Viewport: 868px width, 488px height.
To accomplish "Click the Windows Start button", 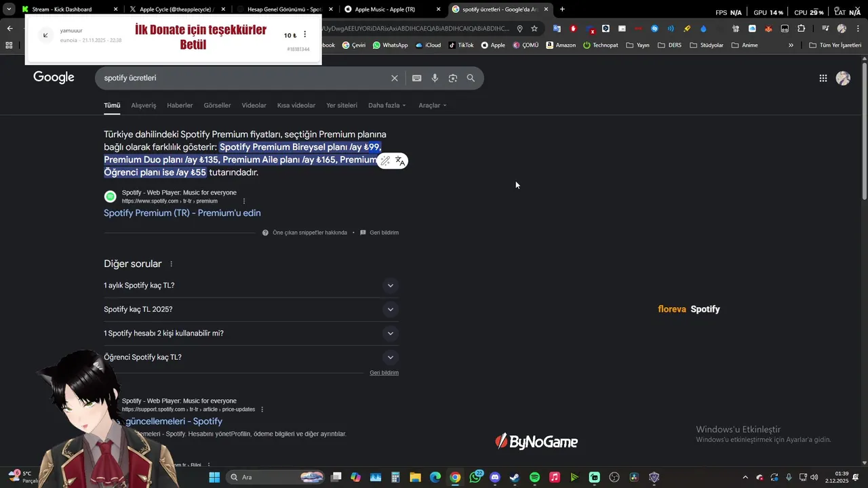I will point(214,477).
